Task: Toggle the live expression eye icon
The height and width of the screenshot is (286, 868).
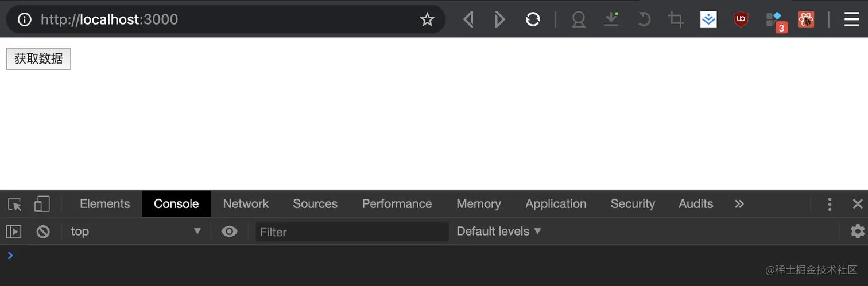Action: point(229,232)
